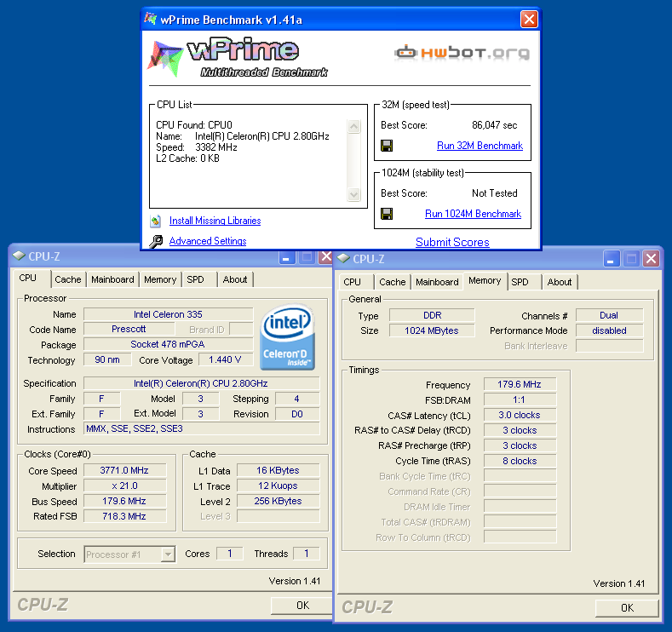
Task: Click the Instructions field MMX, SSE, SSE2, SSE3
Action: (x=201, y=429)
